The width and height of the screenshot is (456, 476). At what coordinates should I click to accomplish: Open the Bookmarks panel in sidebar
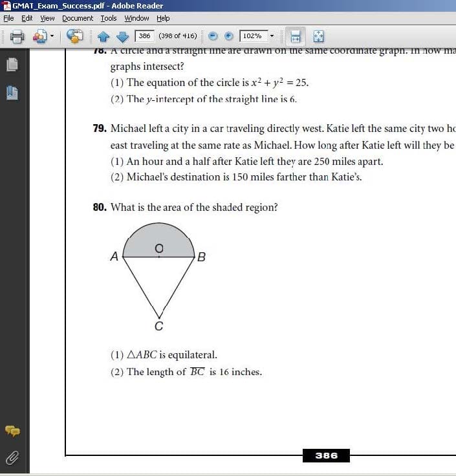click(x=12, y=93)
